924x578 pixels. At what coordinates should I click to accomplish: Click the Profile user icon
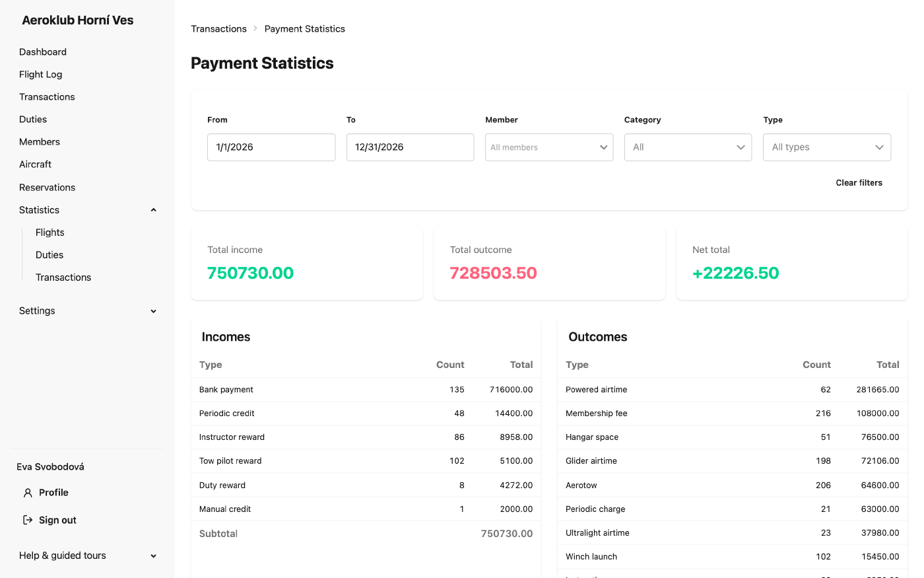[28, 493]
